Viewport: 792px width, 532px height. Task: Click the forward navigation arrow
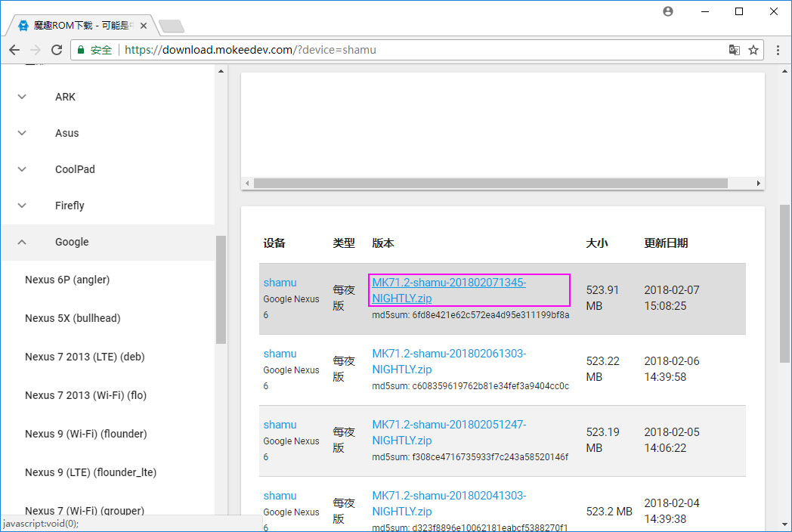coord(36,50)
